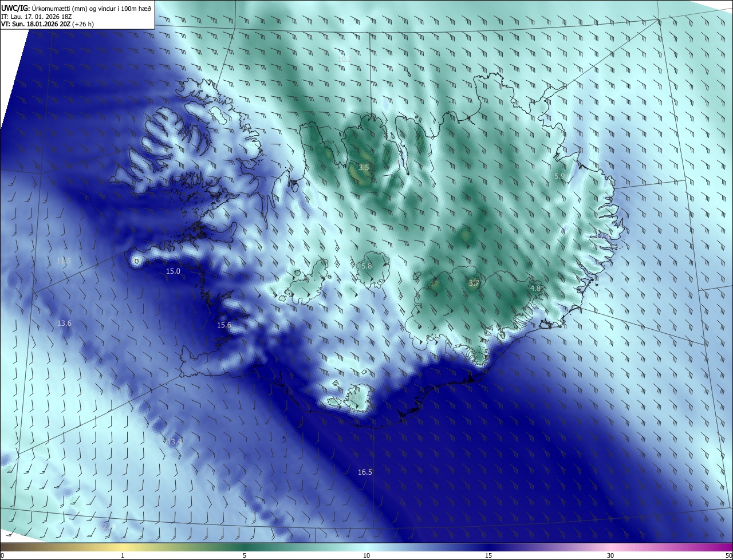This screenshot has width=733, height=560.
Task: Click the title "UWC/IG: Úrkomumætti (mm) og vindur í 100m hæð"
Action: [76, 7]
